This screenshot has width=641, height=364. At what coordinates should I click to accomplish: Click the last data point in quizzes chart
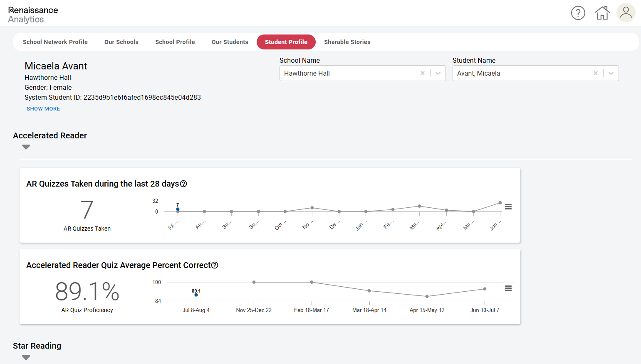500,203
